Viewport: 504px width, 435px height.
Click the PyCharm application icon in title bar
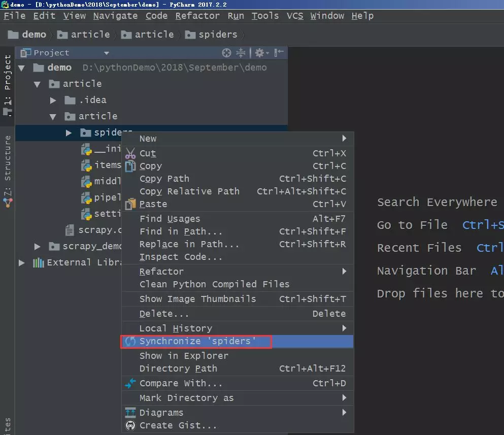point(5,5)
